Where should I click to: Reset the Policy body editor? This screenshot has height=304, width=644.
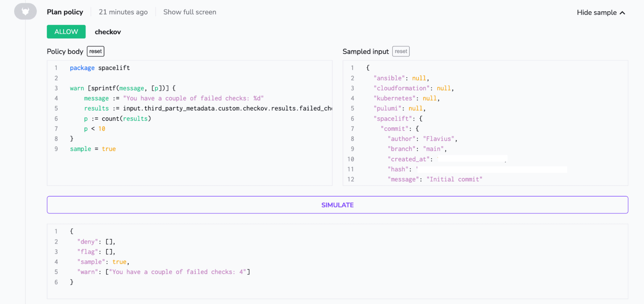coord(95,51)
